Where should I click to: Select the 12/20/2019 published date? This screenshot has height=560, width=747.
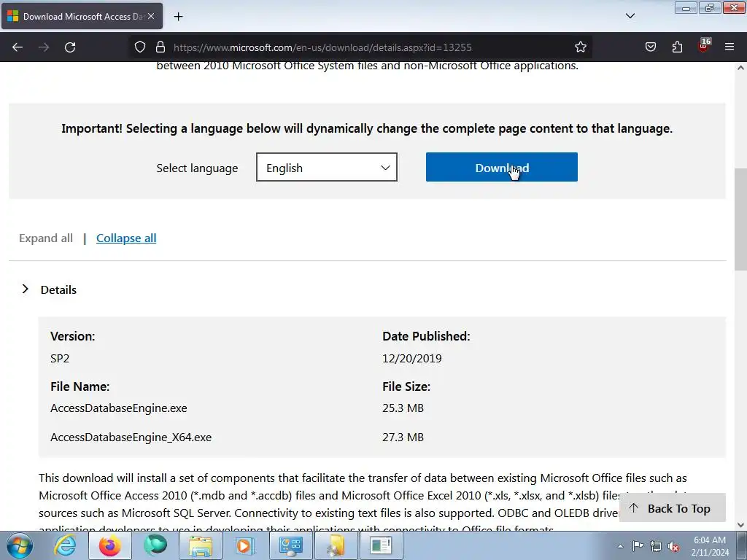pyautogui.click(x=411, y=358)
